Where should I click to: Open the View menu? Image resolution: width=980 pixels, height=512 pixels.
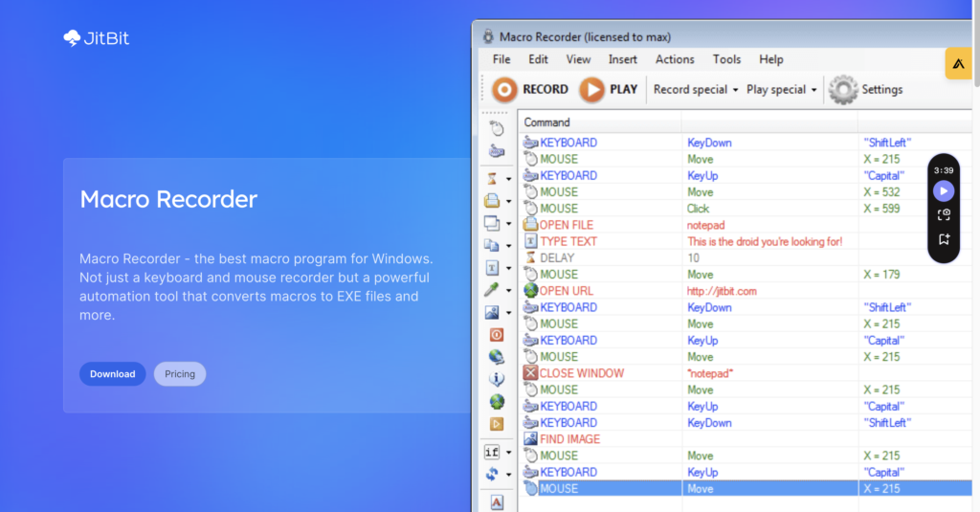578,59
